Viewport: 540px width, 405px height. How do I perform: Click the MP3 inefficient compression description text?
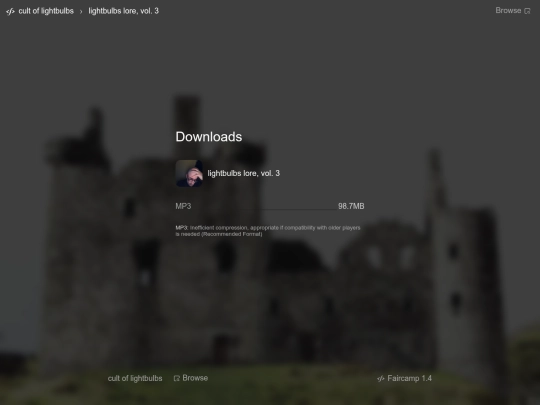[x=268, y=231]
